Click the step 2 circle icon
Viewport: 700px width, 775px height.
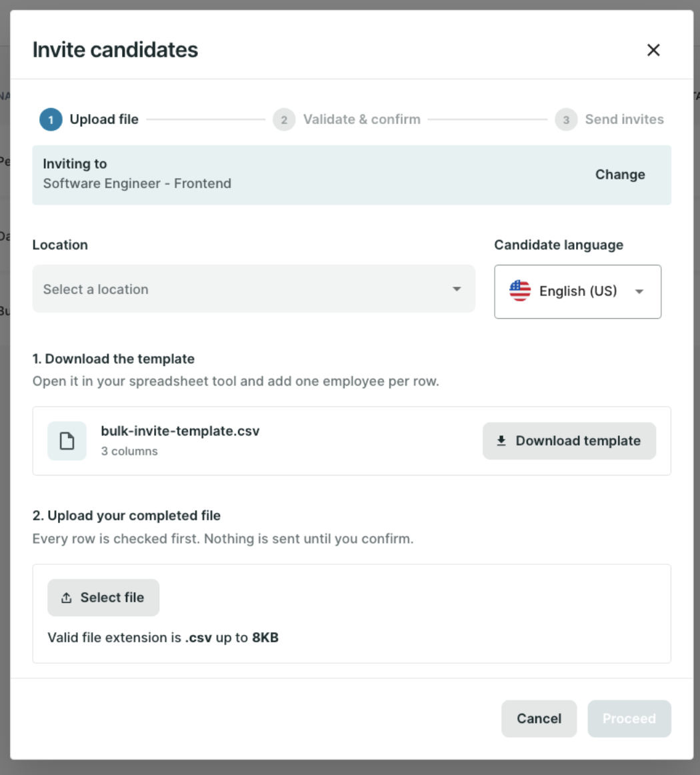[284, 119]
